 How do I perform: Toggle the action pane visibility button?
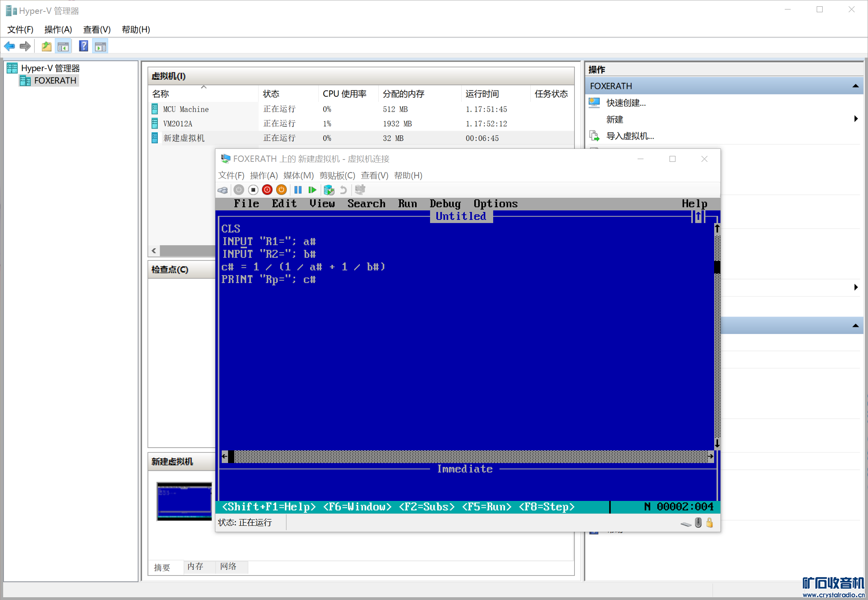click(101, 47)
